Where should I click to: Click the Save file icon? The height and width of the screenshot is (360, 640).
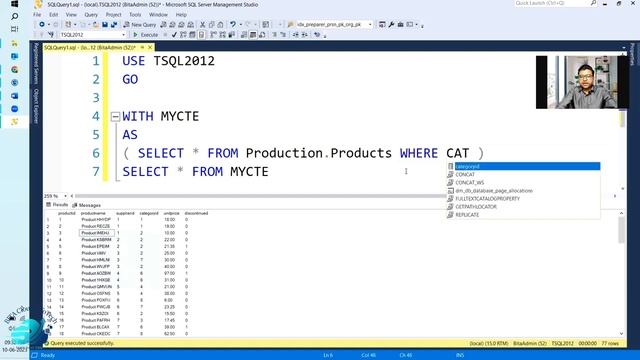point(105,24)
